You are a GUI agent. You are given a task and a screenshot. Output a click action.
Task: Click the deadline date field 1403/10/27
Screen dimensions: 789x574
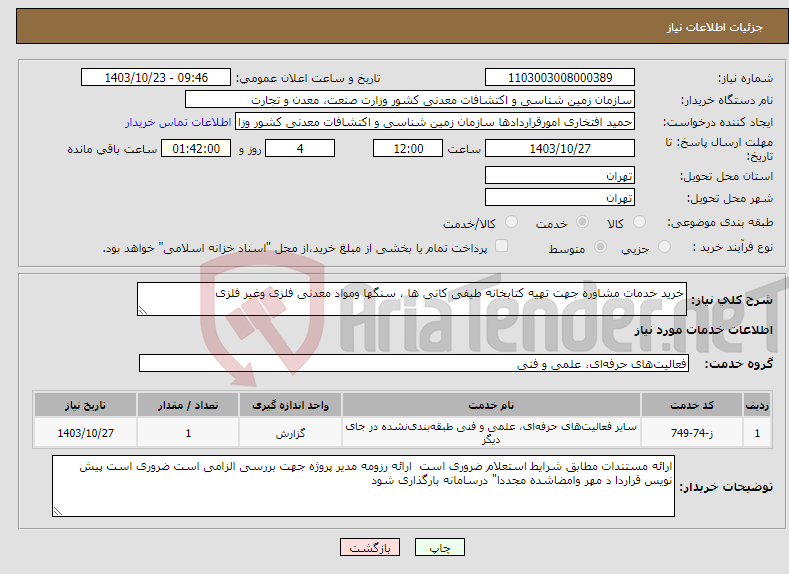coord(560,148)
